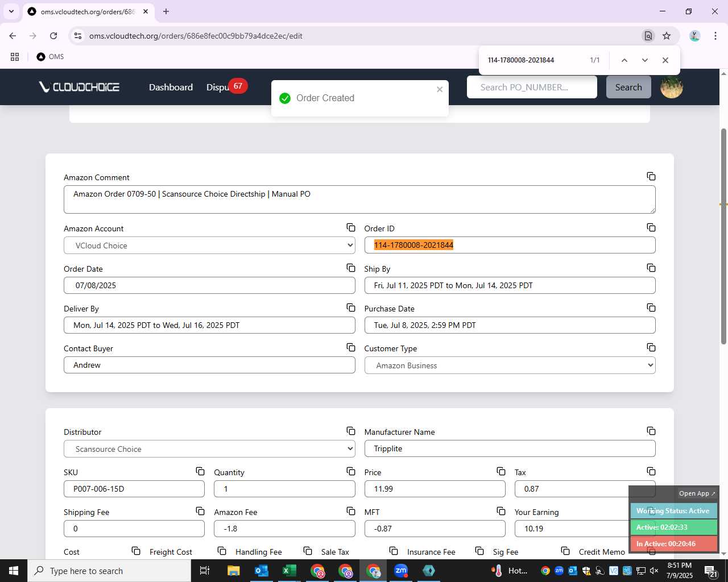Click the Contact Buyer field
728x582 pixels.
tap(209, 365)
